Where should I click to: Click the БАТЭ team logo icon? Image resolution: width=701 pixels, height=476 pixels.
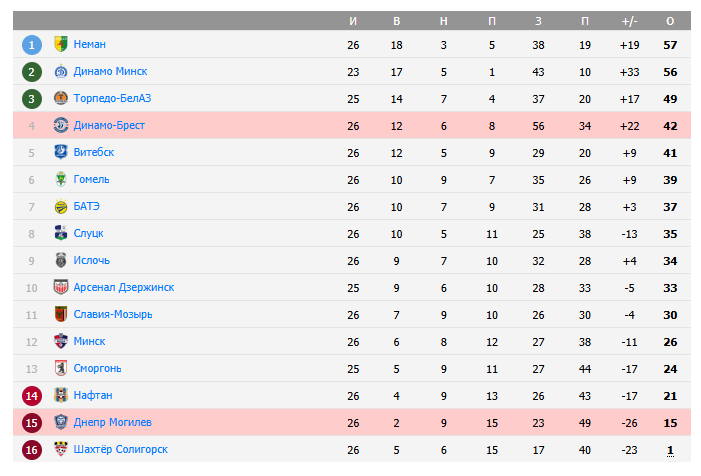[60, 206]
